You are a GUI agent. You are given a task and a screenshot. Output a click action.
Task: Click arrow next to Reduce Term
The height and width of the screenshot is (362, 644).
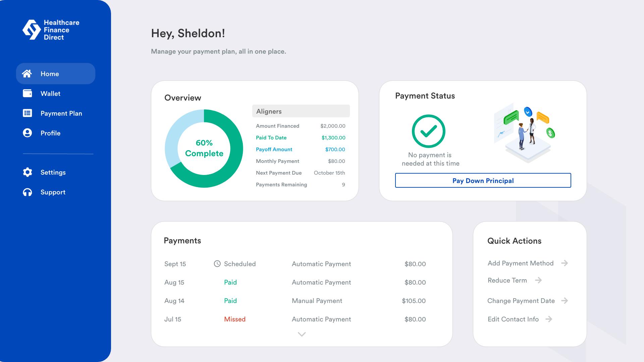click(538, 280)
